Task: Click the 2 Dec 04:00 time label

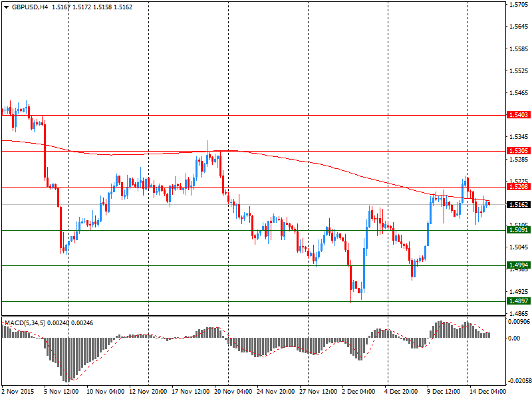Action: [x=358, y=392]
